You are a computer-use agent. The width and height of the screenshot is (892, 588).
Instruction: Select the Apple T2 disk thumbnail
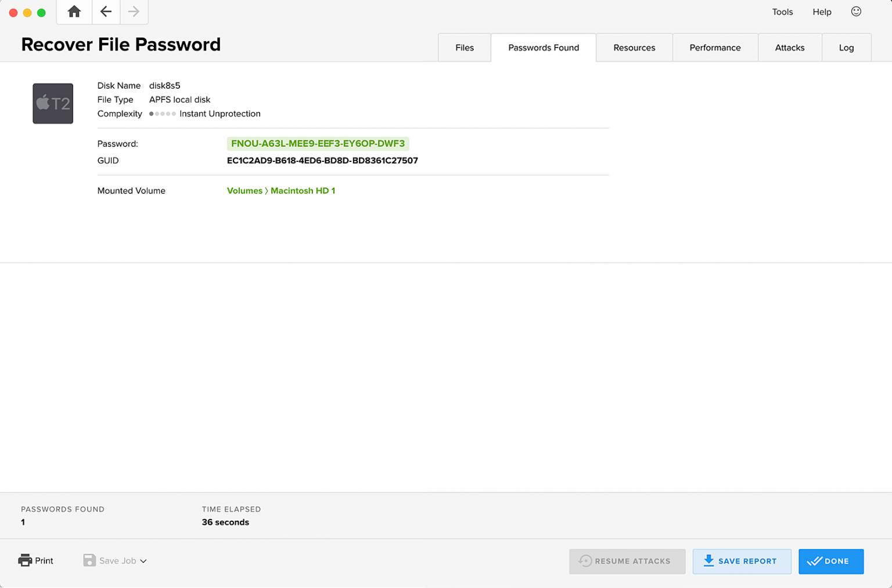(x=53, y=103)
